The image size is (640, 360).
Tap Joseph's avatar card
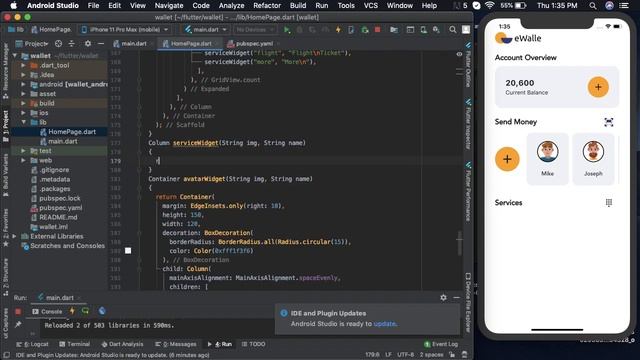[x=593, y=159]
